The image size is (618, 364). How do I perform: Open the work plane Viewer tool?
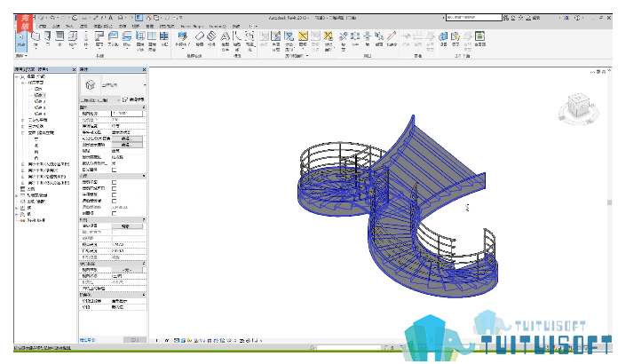480,39
